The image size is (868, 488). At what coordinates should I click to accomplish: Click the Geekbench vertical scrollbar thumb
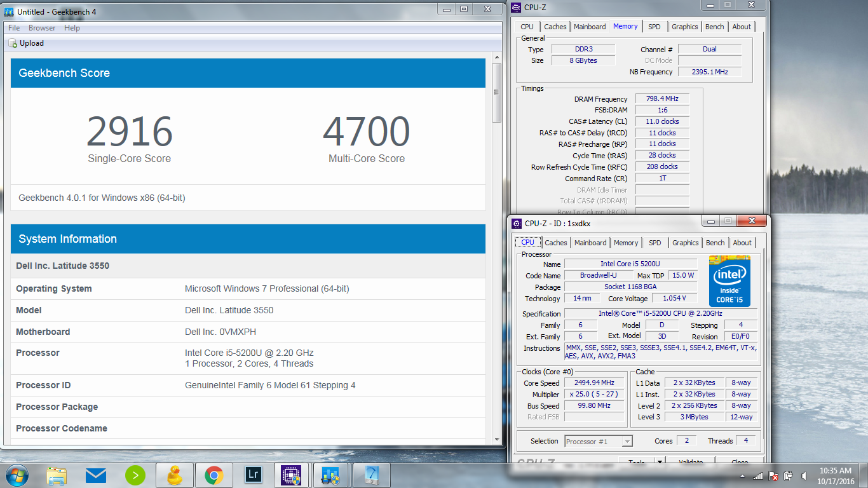[496, 93]
